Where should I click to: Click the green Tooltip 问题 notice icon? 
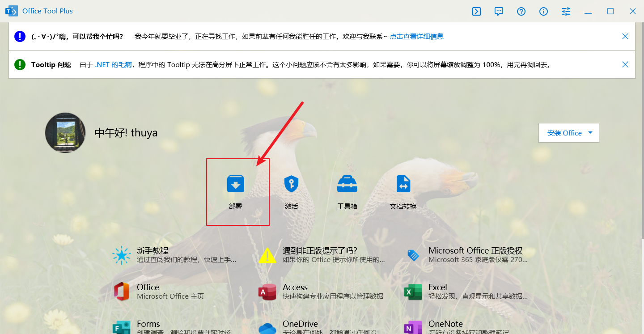[20, 64]
